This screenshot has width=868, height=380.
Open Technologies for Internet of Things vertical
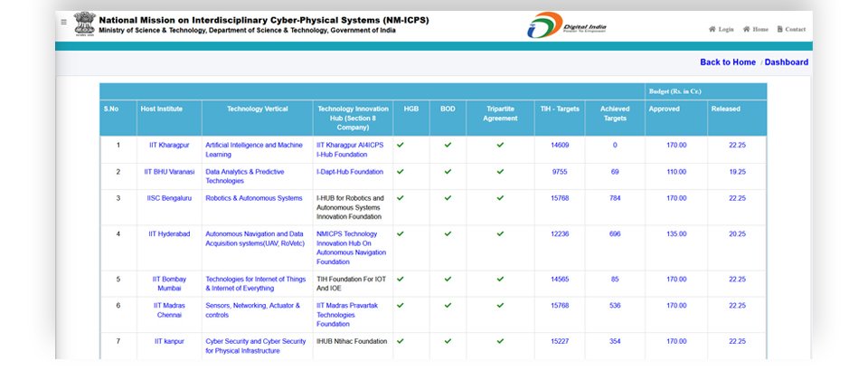point(256,283)
